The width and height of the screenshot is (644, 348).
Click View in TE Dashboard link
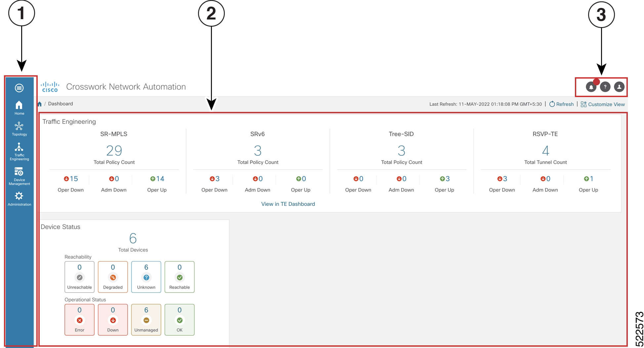[x=288, y=204]
